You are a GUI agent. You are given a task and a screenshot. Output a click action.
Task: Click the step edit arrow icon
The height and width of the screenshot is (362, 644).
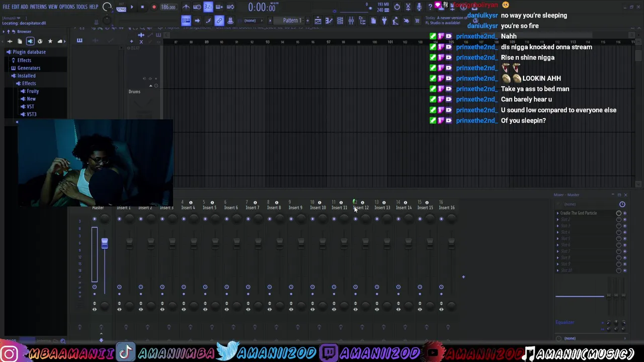pos(197,21)
